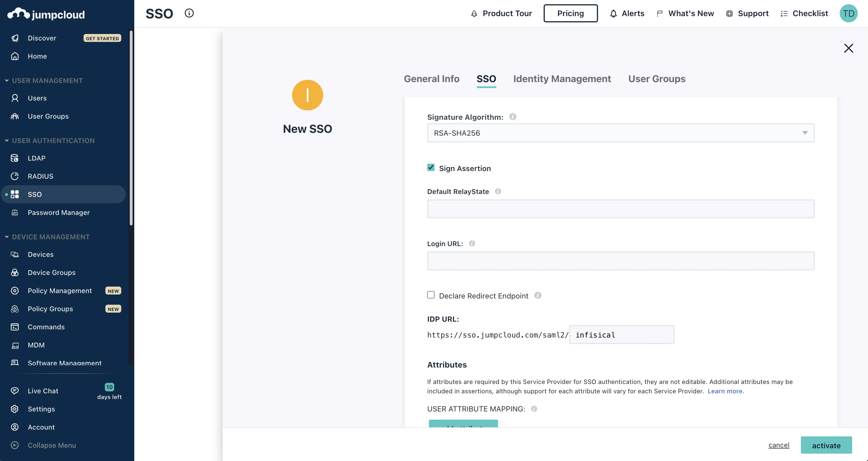Close the New SSO panel
868x461 pixels.
point(848,48)
